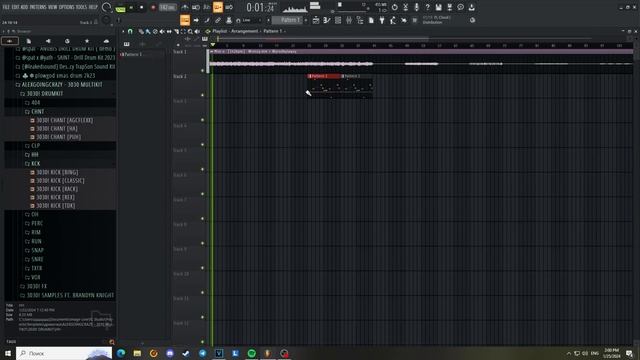Open the VIEW menu
Viewport: 640px width, 360px height.
click(53, 7)
